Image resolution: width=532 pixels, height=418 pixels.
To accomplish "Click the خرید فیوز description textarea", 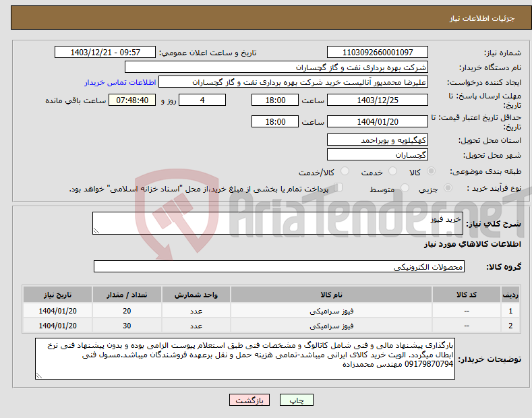I will (278, 223).
